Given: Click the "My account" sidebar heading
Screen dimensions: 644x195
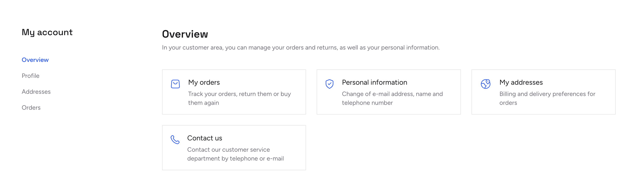Looking at the screenshot, I should 47,32.
